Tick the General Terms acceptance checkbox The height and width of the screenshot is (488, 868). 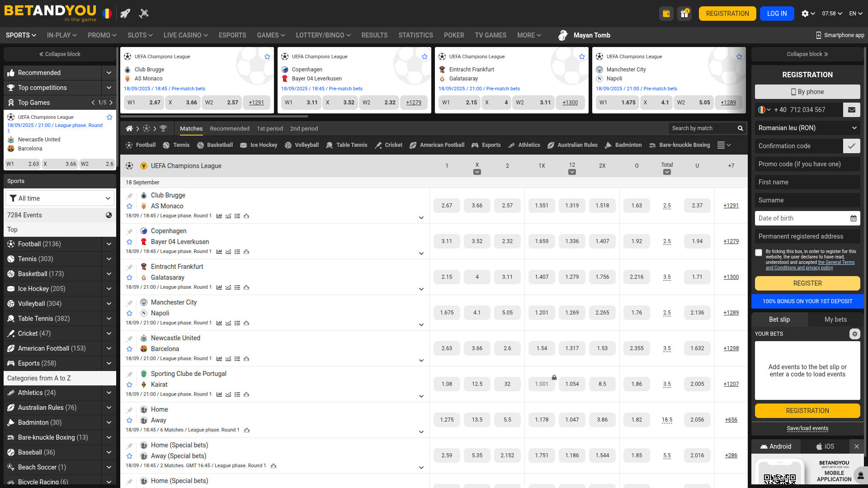tap(759, 253)
